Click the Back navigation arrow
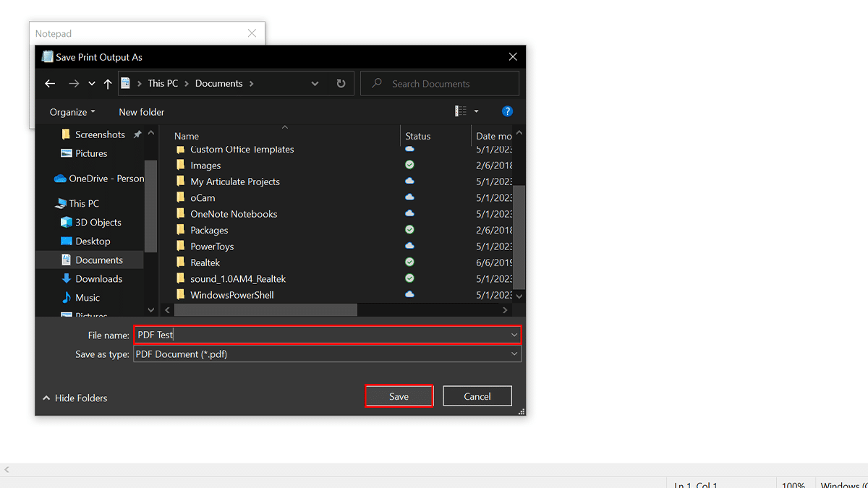Viewport: 868px width, 488px height. [50, 84]
